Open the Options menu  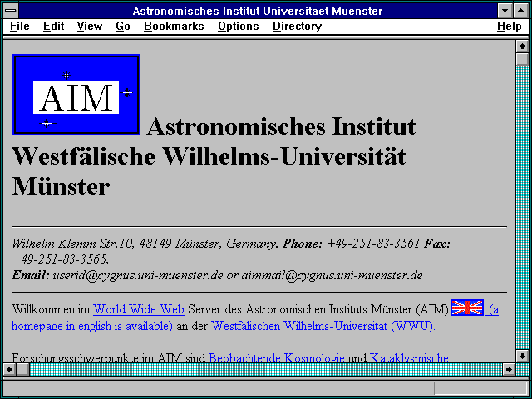click(x=239, y=27)
